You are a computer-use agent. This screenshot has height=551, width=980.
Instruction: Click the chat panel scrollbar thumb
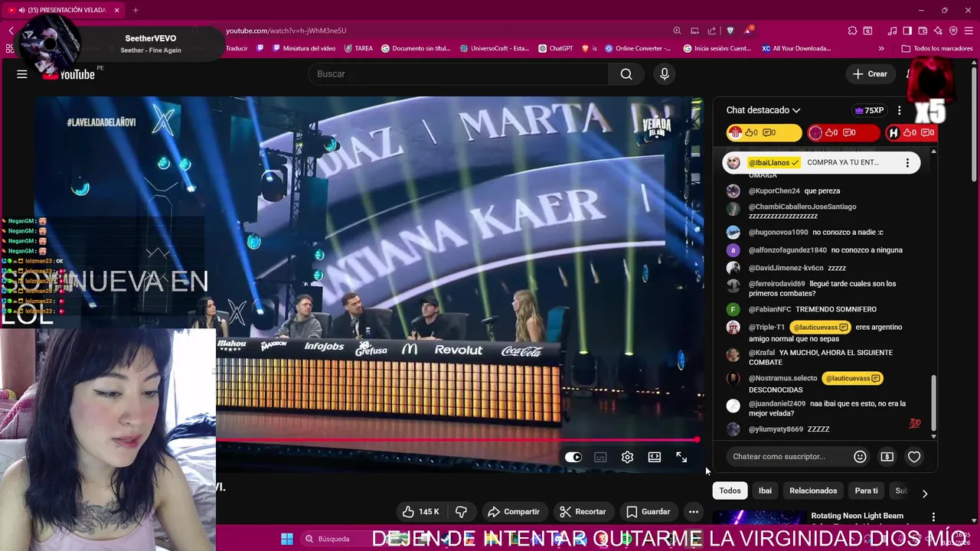(933, 403)
